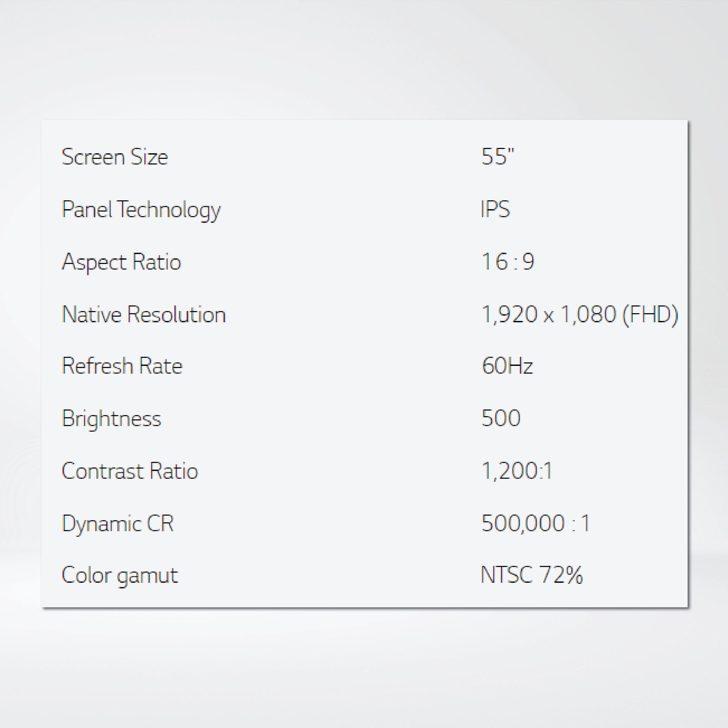The image size is (728, 728).
Task: Click the Brightness label
Action: pos(112,419)
